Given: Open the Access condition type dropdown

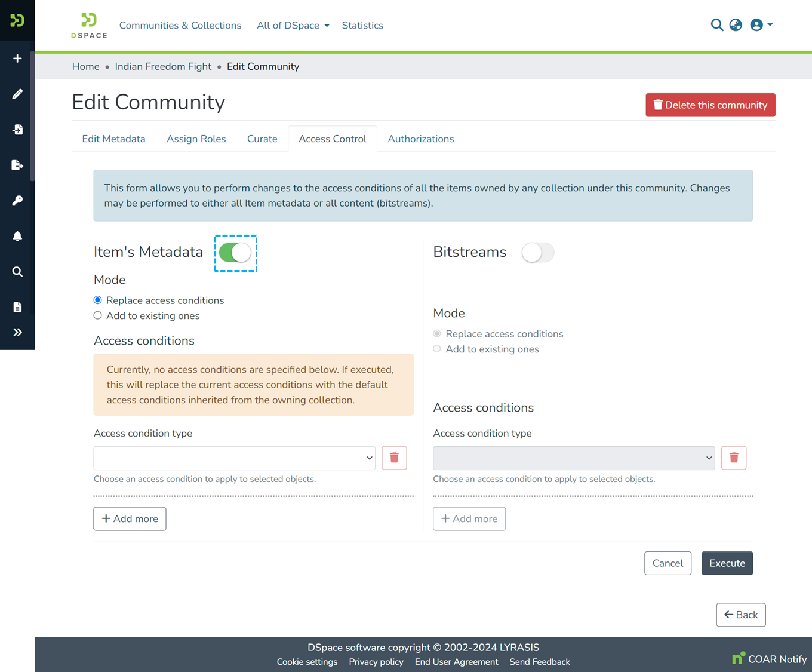Looking at the screenshot, I should point(234,458).
